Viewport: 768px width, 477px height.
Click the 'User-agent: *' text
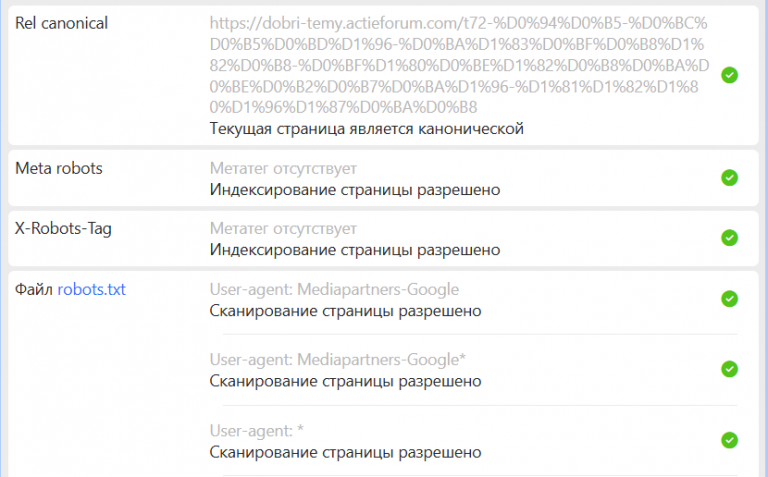[257, 431]
